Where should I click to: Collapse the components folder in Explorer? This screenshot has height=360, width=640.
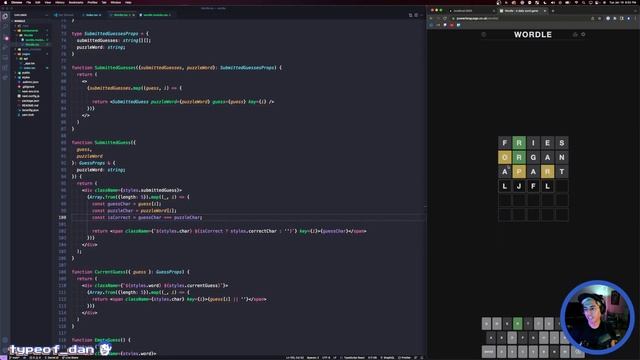tap(30, 31)
